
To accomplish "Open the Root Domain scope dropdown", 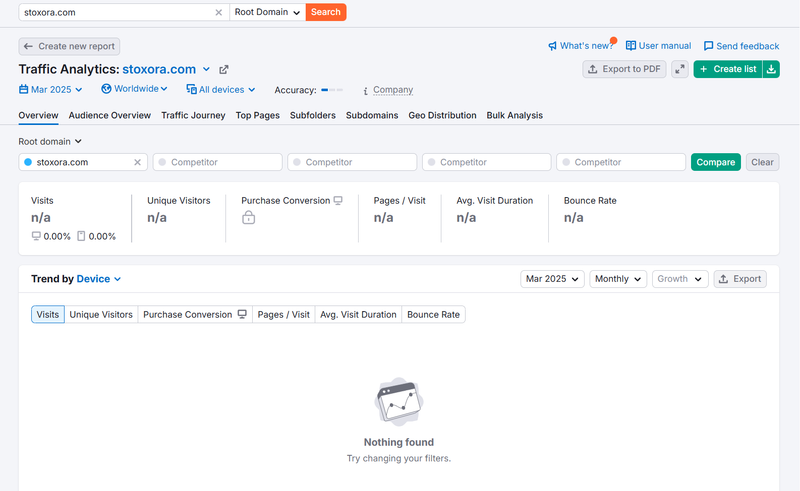I will [267, 12].
